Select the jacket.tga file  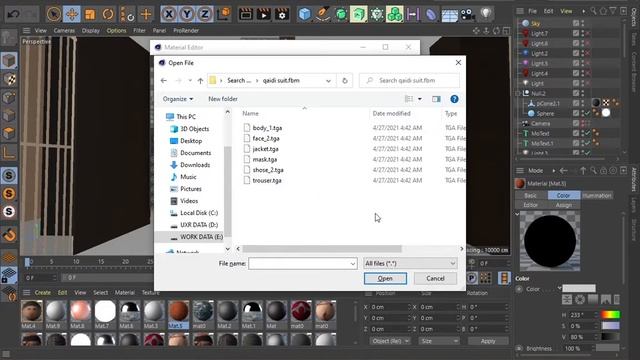pyautogui.click(x=265, y=149)
